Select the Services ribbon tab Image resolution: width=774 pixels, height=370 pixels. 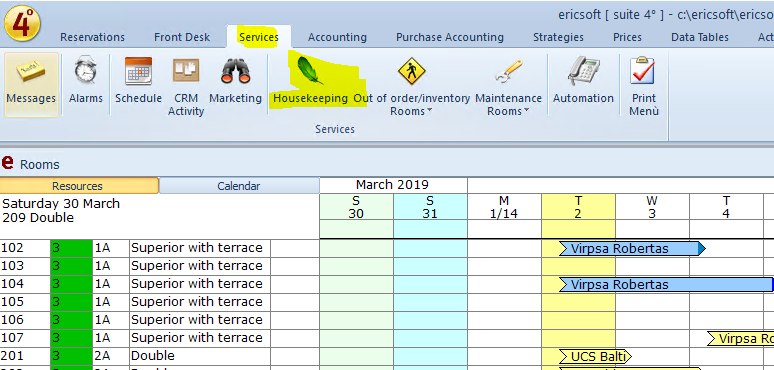259,37
